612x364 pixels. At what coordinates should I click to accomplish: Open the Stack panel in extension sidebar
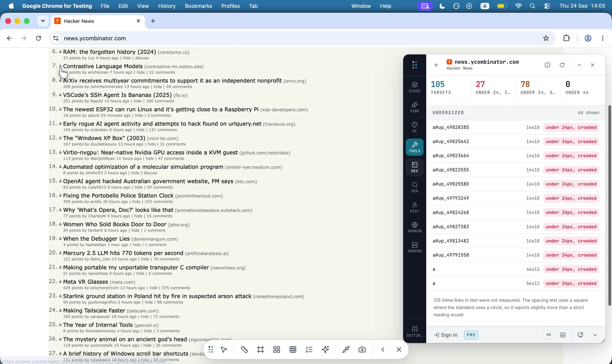[x=414, y=87]
